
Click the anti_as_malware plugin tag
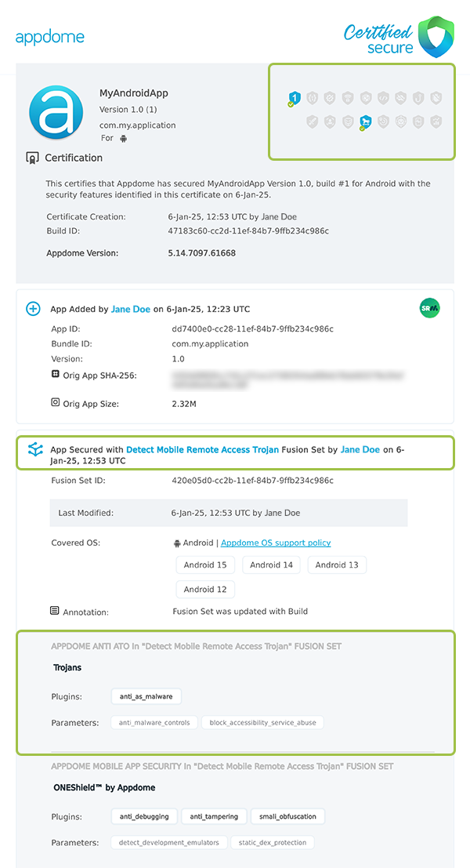click(146, 696)
